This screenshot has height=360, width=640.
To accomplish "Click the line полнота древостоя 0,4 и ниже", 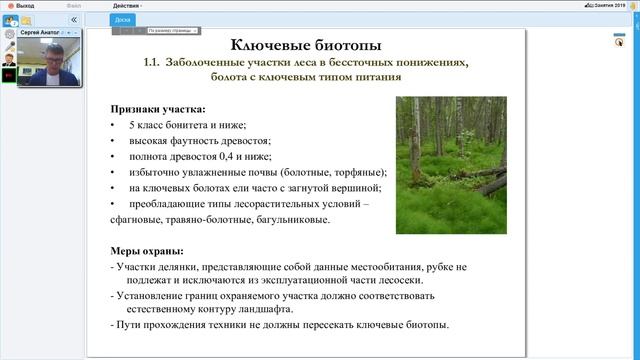I will [200, 157].
